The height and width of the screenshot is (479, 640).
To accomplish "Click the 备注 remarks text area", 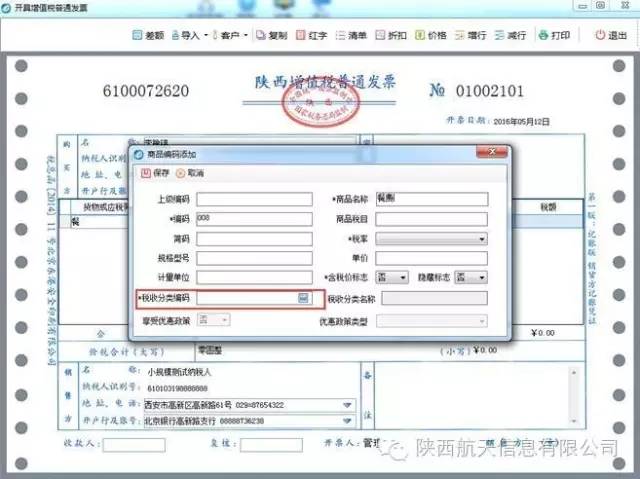I will pos(471,395).
